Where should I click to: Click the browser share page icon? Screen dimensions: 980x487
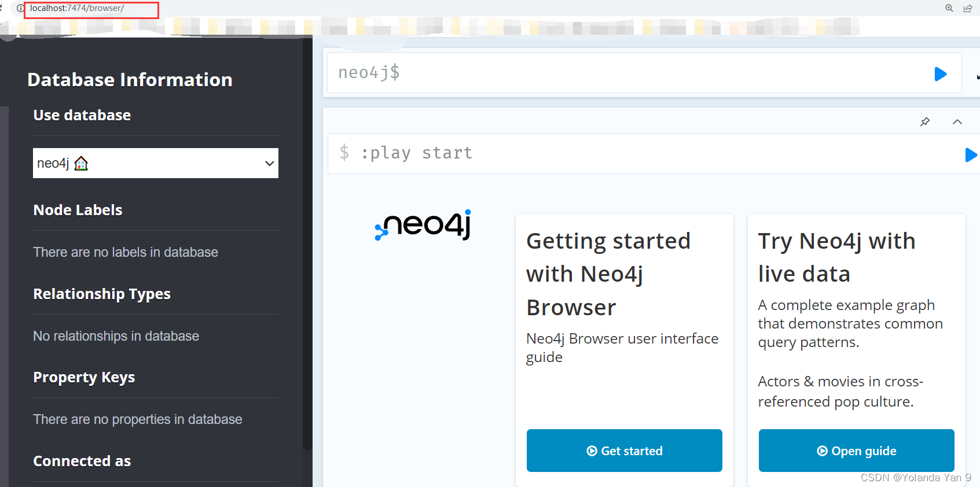[968, 8]
